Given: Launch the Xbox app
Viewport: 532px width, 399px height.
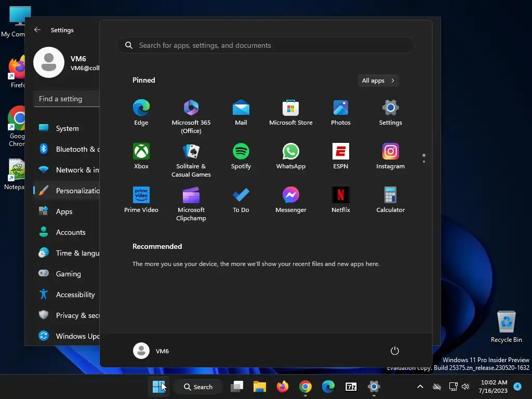Looking at the screenshot, I should [141, 156].
